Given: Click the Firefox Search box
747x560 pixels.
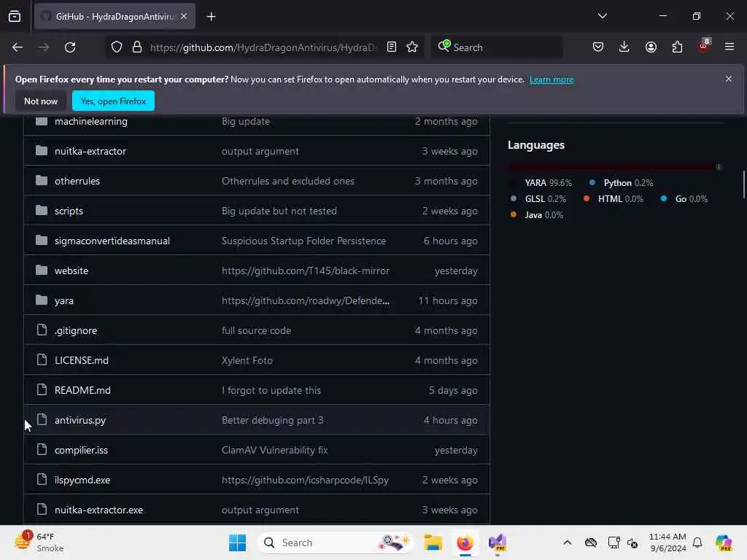Looking at the screenshot, I should pyautogui.click(x=498, y=47).
